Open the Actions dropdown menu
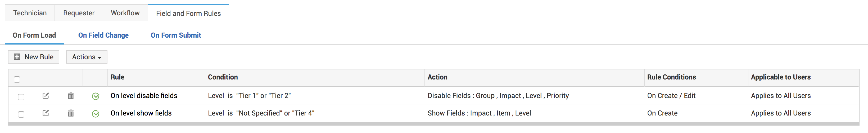Image resolution: width=868 pixels, height=133 pixels. click(87, 57)
